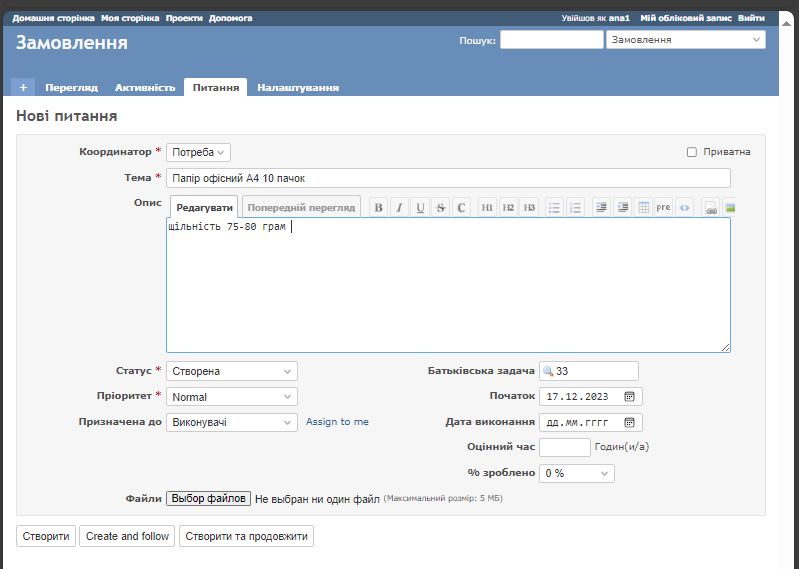The width and height of the screenshot is (799, 569).
Task: Open the Пріоритет dropdown set to Normal
Action: click(x=232, y=397)
